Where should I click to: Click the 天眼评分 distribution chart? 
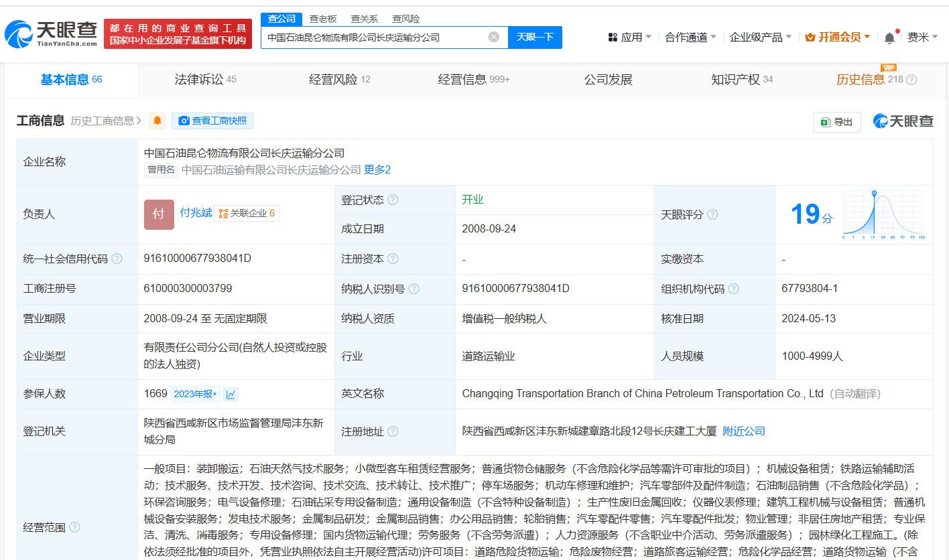(x=883, y=215)
